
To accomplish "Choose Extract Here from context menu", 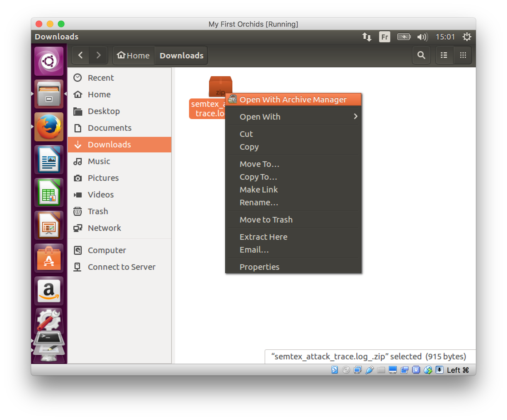I will [263, 237].
